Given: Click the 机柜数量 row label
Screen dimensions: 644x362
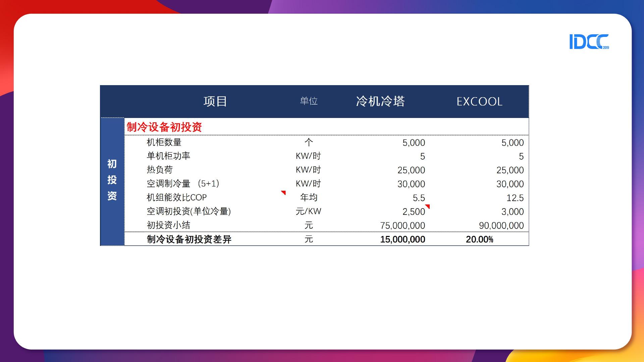Looking at the screenshot, I should tap(164, 142).
